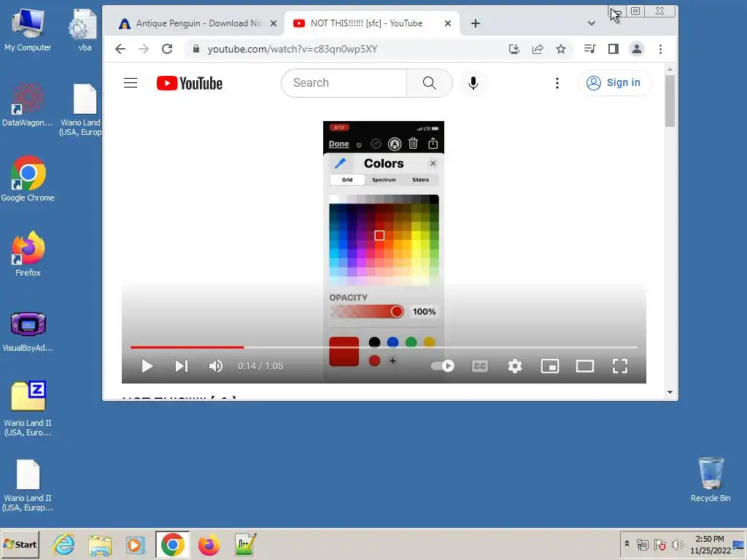Screen dimensions: 747x560
Task: Close the YouTube tab
Action: [x=448, y=23]
